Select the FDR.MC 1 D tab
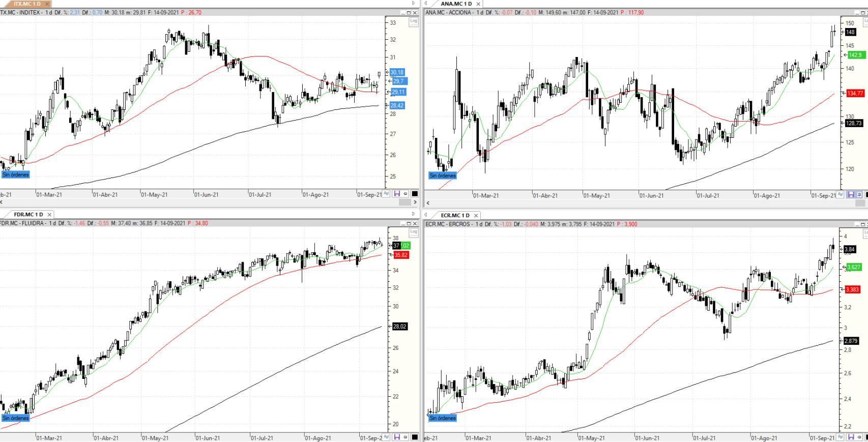 [28, 215]
